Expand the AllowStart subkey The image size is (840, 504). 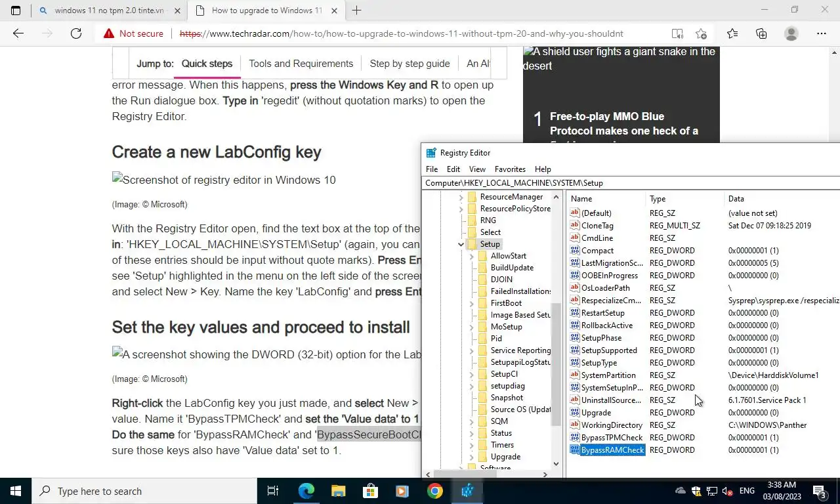click(x=472, y=256)
